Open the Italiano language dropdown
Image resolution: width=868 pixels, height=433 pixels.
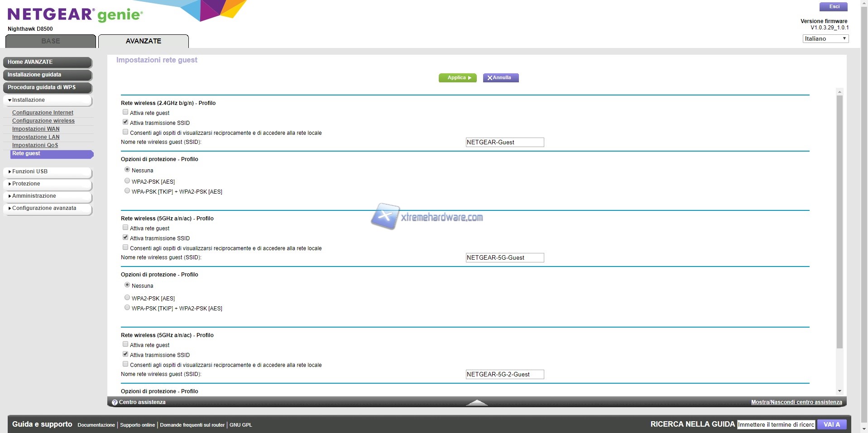click(825, 39)
